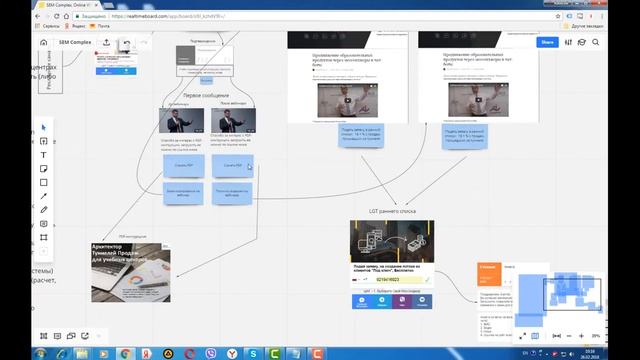The image size is (640, 360).
Task: Open Yandex Browser from the taskbar
Action: [232, 353]
